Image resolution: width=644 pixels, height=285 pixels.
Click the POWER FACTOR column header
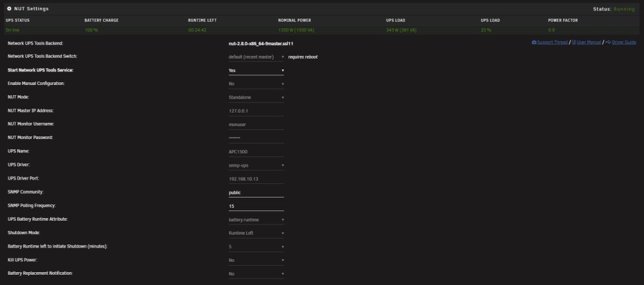563,20
